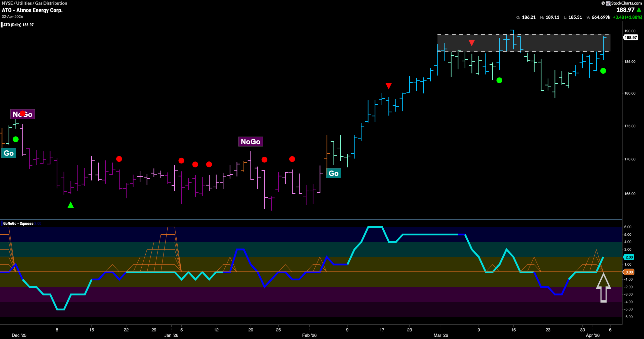This screenshot has height=339, width=644.
Task: Select the 20 date tick in January
Action: pos(251,330)
